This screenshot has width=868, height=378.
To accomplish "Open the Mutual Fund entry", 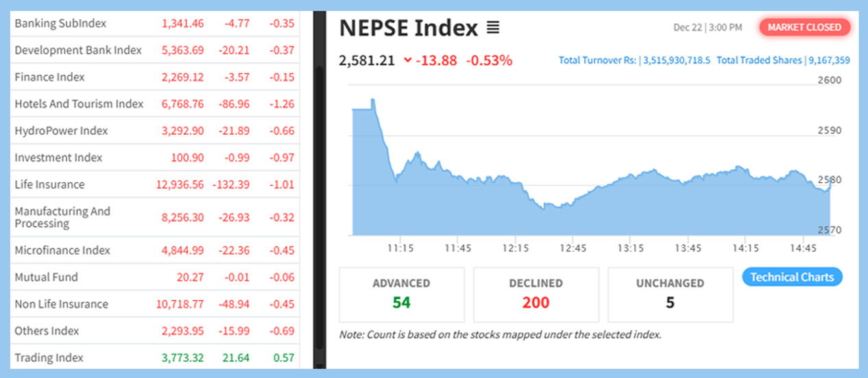I will [x=46, y=277].
